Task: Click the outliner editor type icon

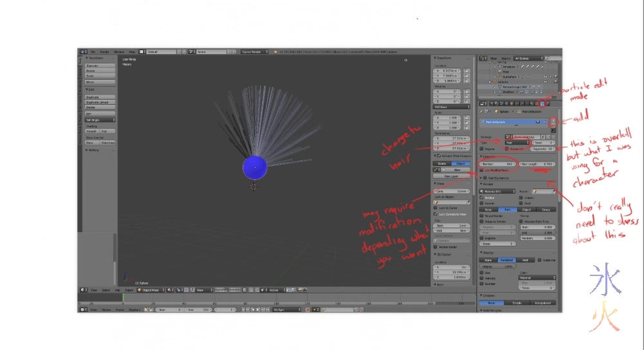Action: 482,58
